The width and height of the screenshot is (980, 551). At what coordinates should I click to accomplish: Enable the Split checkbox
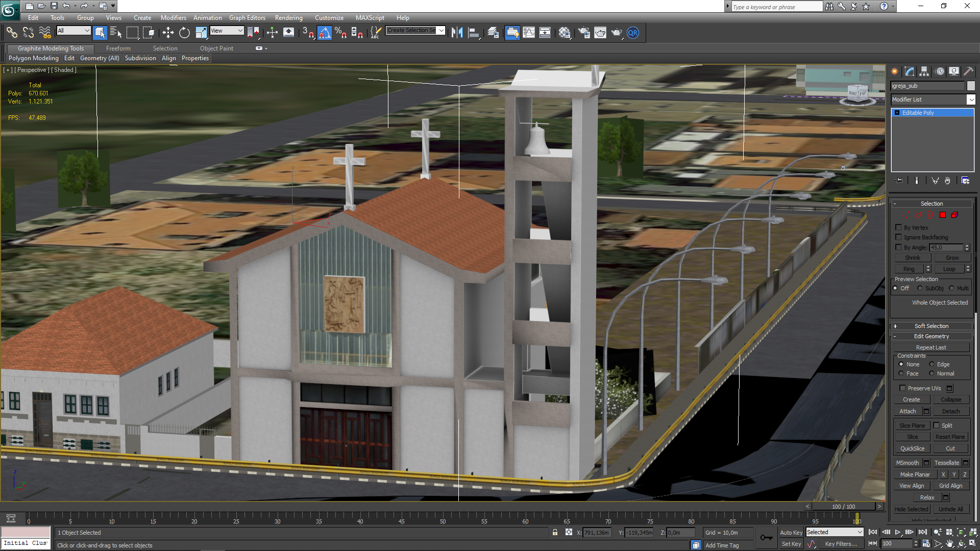pos(936,425)
